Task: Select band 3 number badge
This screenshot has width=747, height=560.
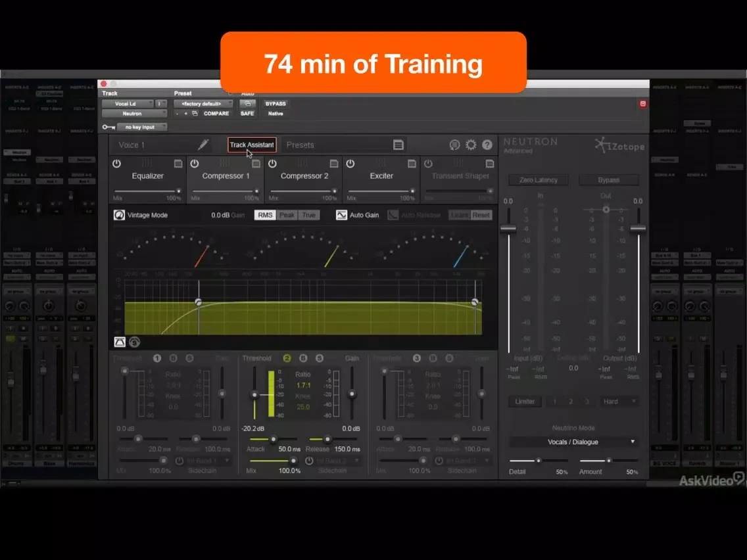Action: (417, 358)
